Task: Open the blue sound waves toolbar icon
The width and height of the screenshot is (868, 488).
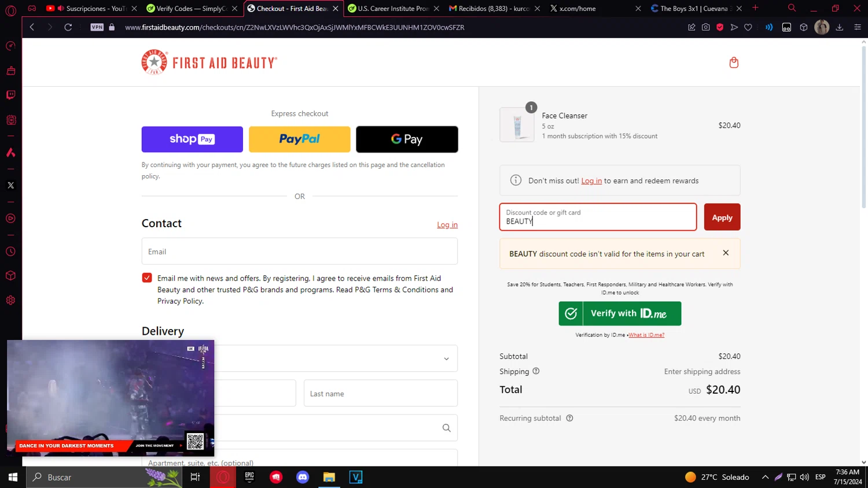Action: pos(769,27)
